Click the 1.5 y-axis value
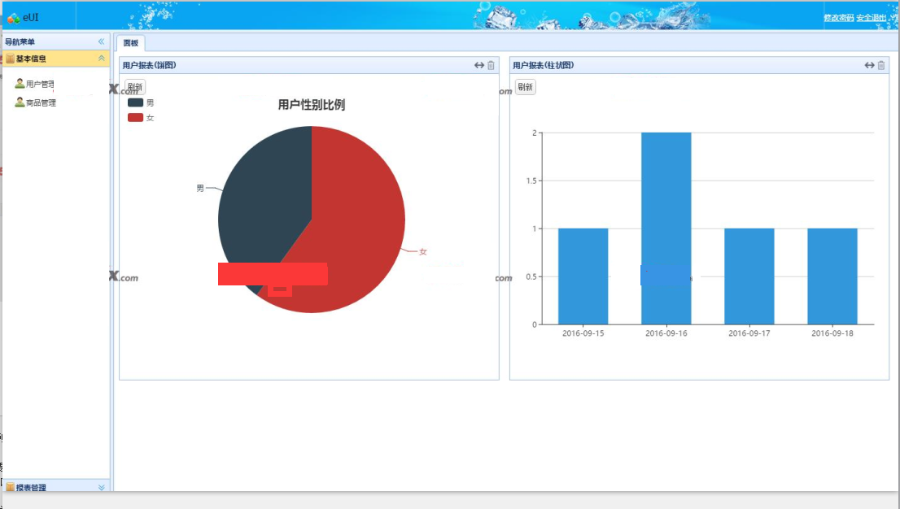The height and width of the screenshot is (509, 900). (532, 181)
